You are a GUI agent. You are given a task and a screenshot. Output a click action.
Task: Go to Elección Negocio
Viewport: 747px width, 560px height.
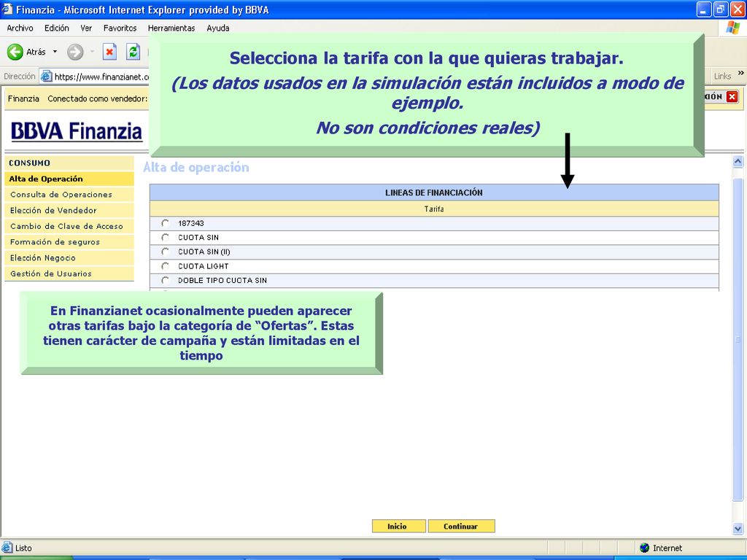(69, 257)
